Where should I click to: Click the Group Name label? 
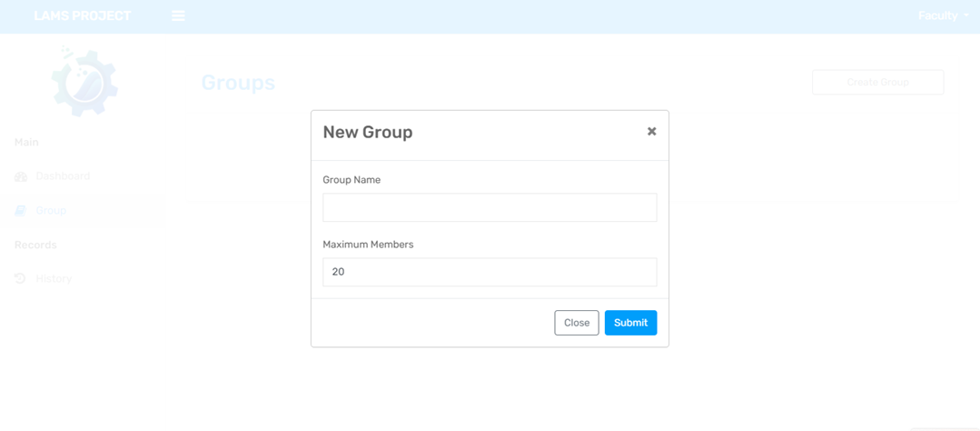351,180
